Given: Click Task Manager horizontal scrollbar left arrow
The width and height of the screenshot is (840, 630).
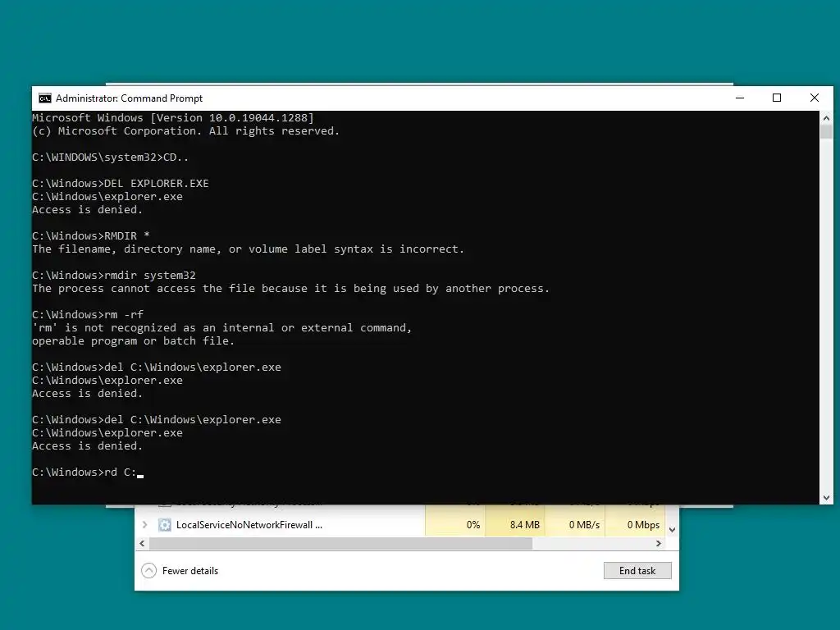Looking at the screenshot, I should pos(142,543).
